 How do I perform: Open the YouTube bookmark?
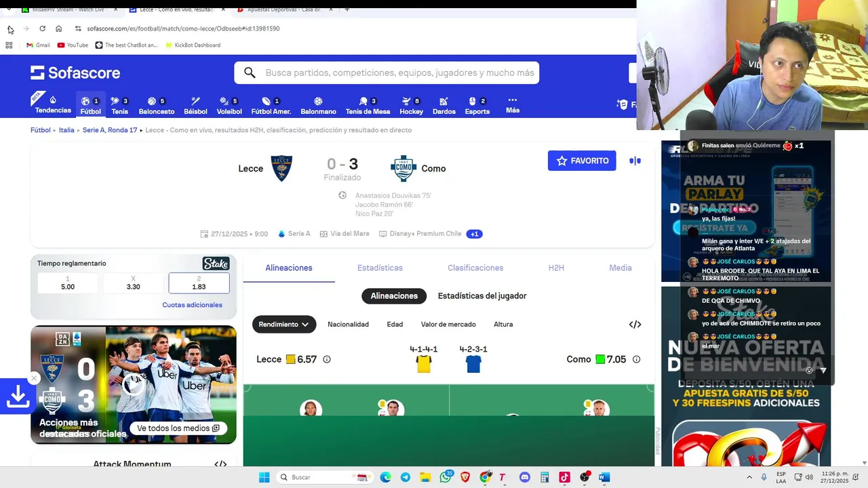click(73, 45)
